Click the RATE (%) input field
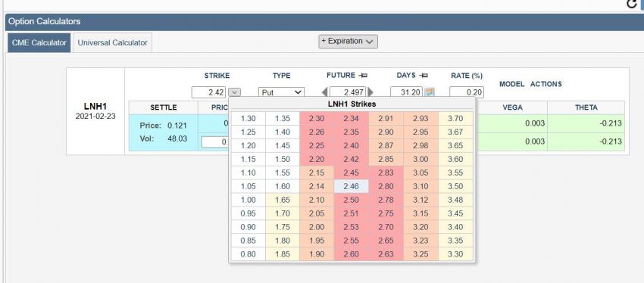The height and width of the screenshot is (283, 644). point(467,92)
